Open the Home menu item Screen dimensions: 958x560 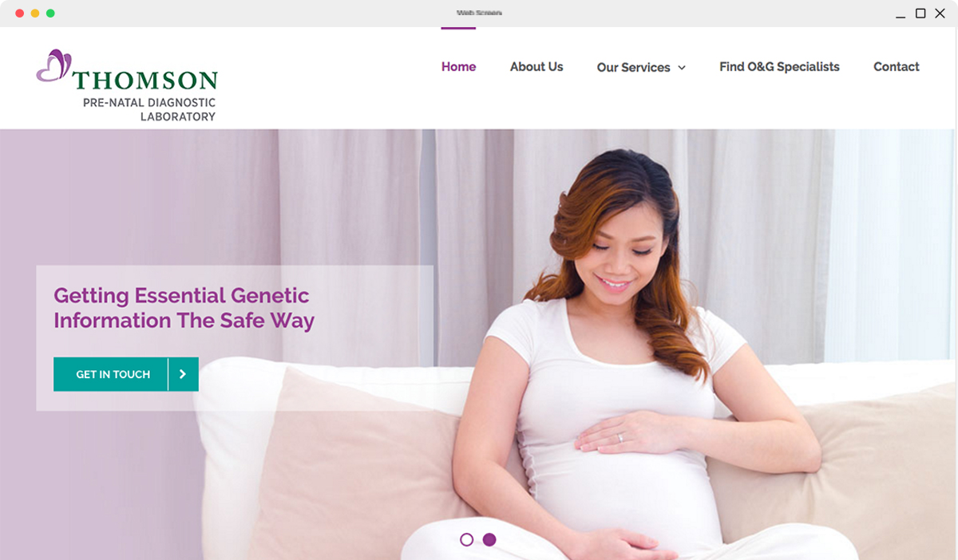pos(458,67)
